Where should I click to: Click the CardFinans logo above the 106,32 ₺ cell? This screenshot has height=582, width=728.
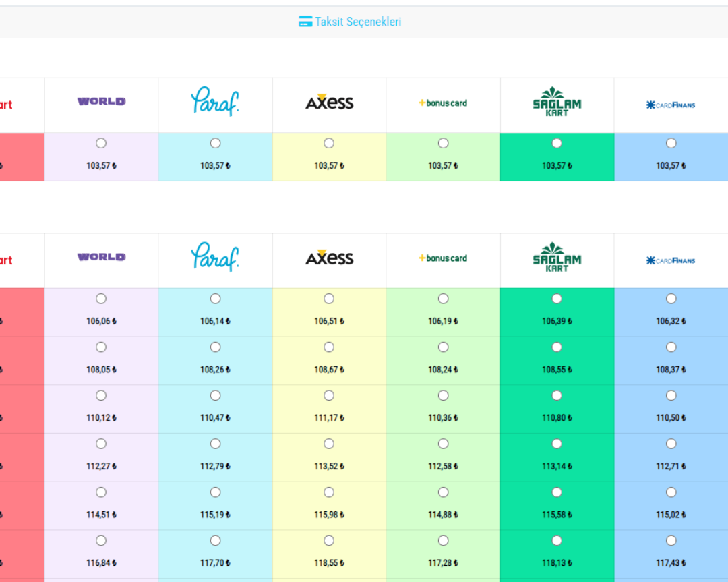tap(671, 260)
